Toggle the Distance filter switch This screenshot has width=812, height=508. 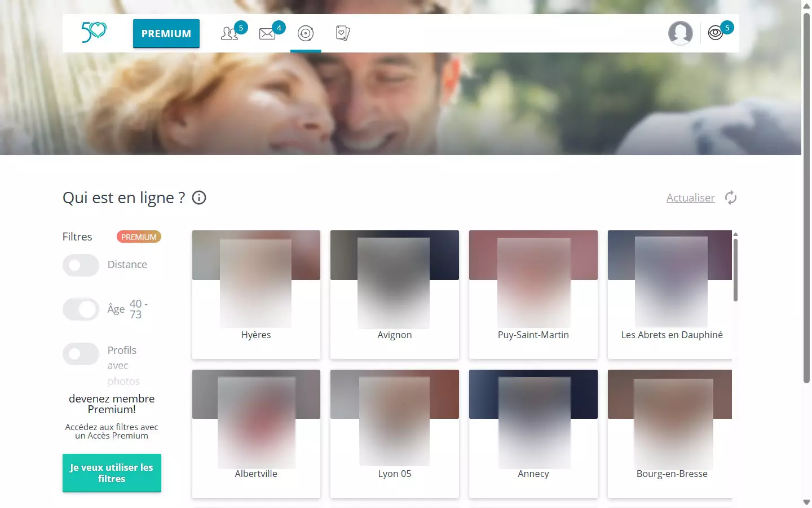tap(81, 265)
